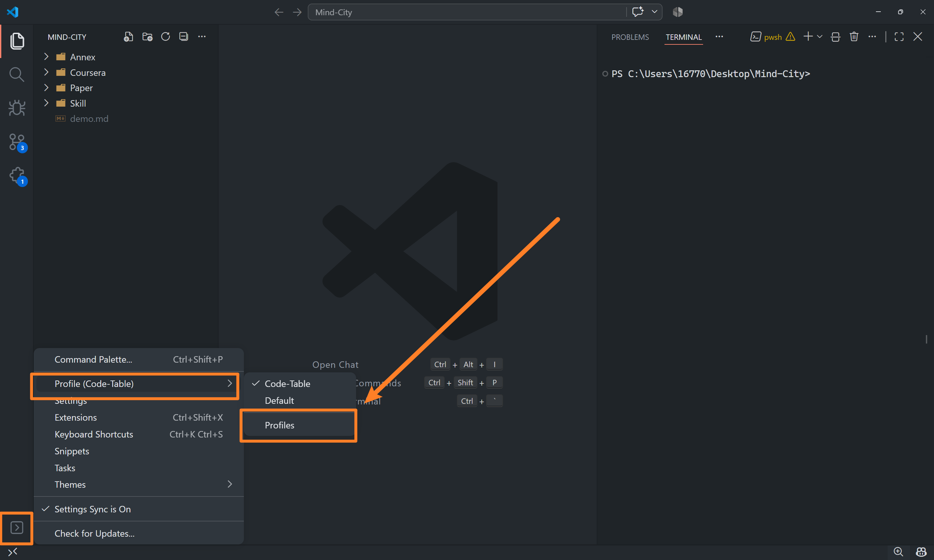This screenshot has width=934, height=560.
Task: Open Keyboard Shortcuts menu entry
Action: [138, 434]
